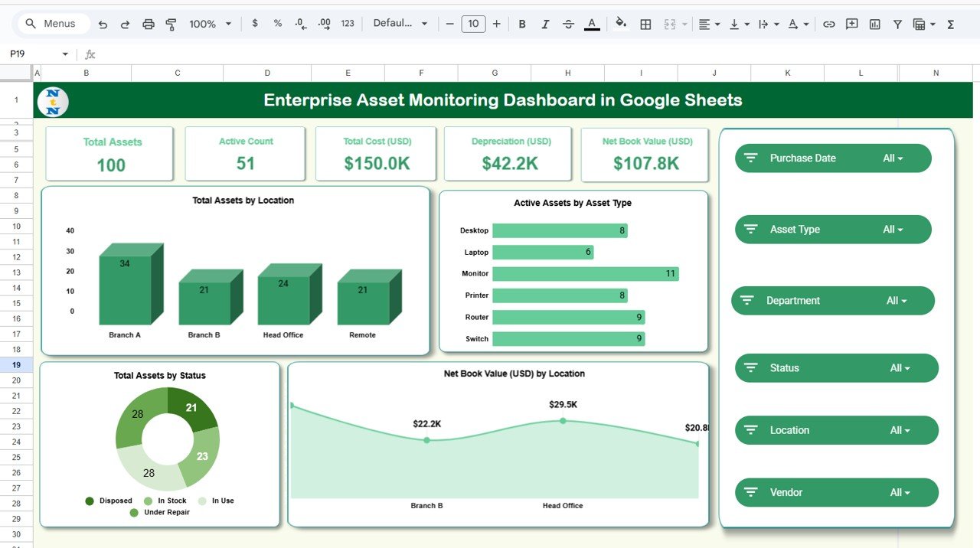Click the Insert comment icon

click(x=851, y=24)
